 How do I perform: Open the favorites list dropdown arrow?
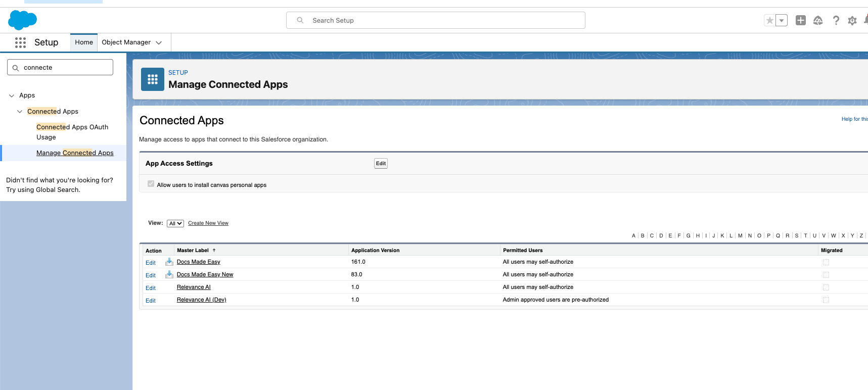(x=782, y=20)
